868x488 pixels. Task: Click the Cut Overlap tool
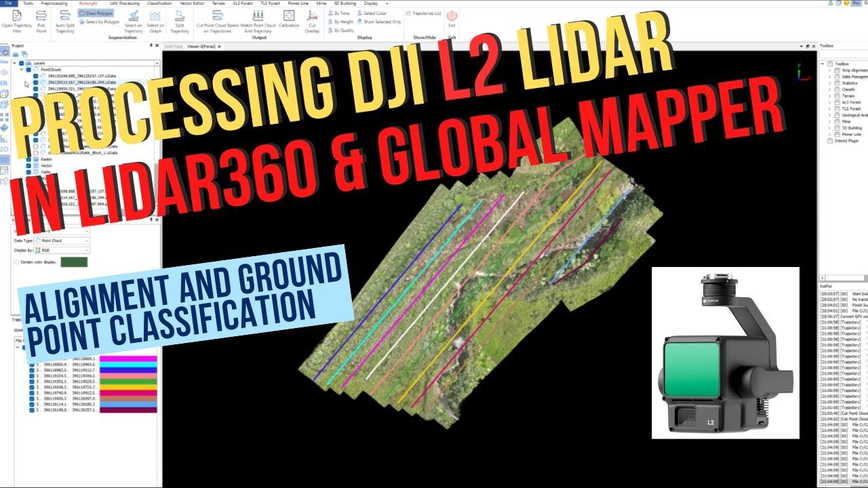click(312, 22)
